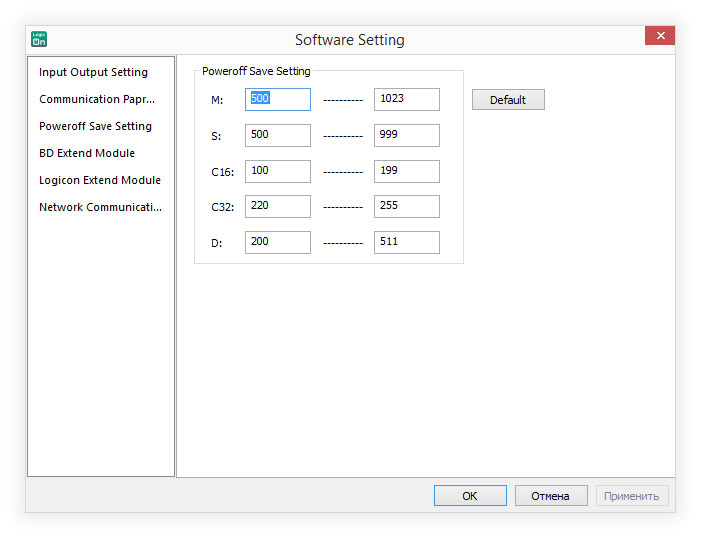This screenshot has height=538, width=701.
Task: Click the S start field showing 500
Action: point(278,135)
